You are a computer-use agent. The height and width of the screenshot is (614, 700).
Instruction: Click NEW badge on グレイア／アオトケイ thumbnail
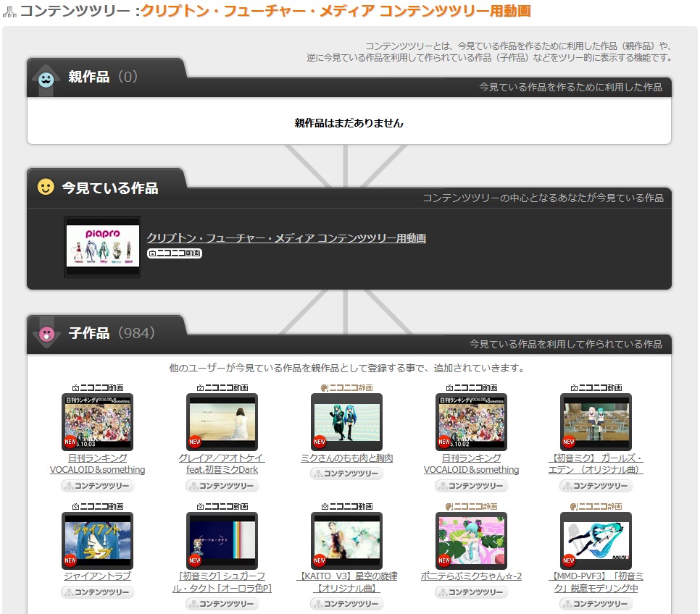(195, 442)
